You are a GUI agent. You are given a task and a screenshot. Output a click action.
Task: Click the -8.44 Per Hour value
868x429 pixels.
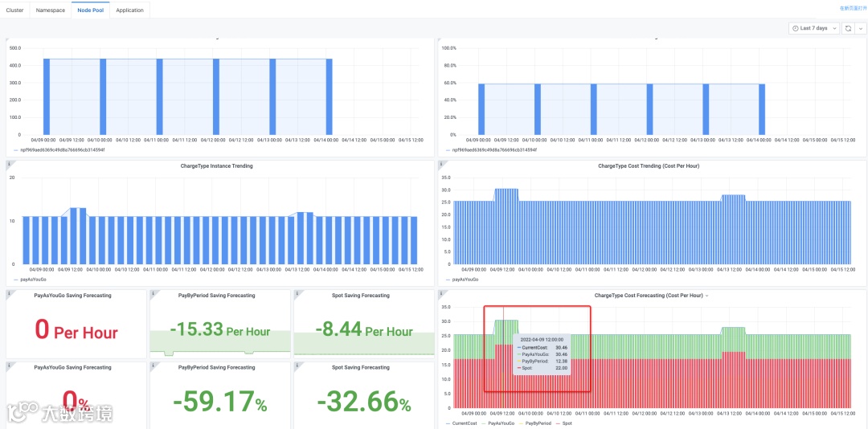coord(364,331)
